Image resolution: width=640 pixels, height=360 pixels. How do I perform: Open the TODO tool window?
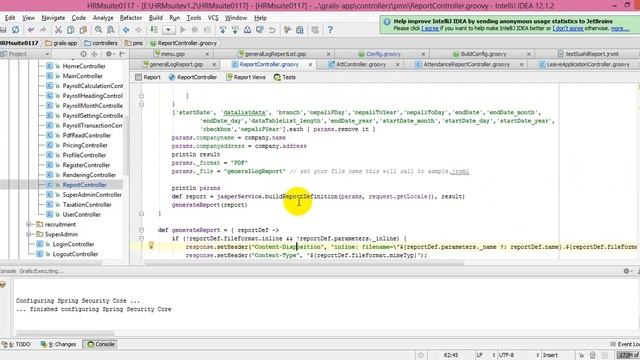tap(16, 344)
